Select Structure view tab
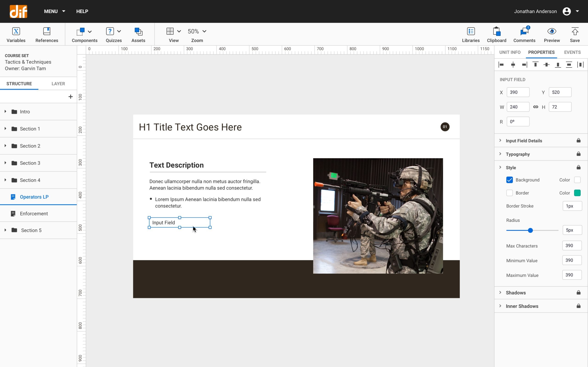588x367 pixels. (x=19, y=83)
